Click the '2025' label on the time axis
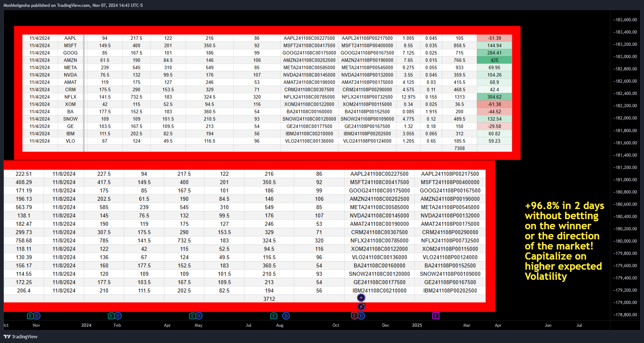The width and height of the screenshot is (644, 343). coord(417,325)
